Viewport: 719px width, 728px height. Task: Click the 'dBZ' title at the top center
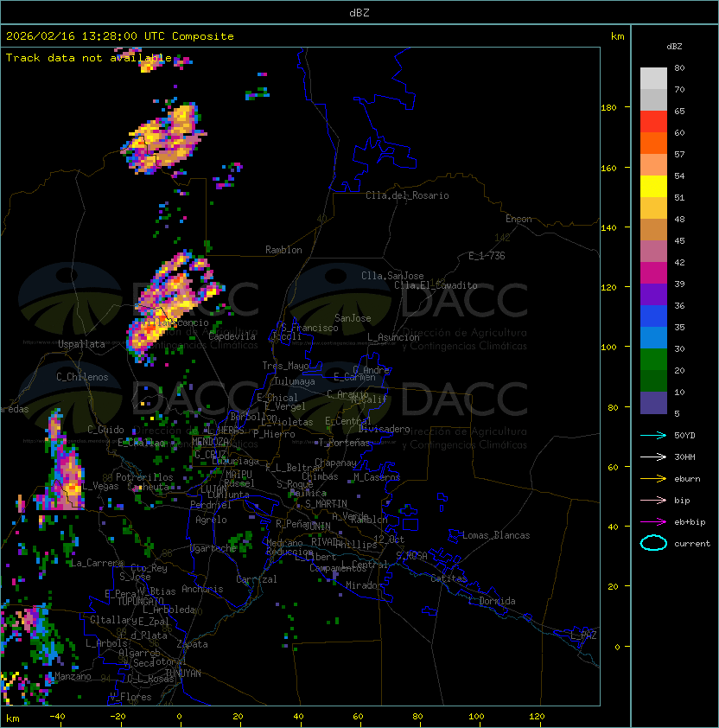(359, 13)
